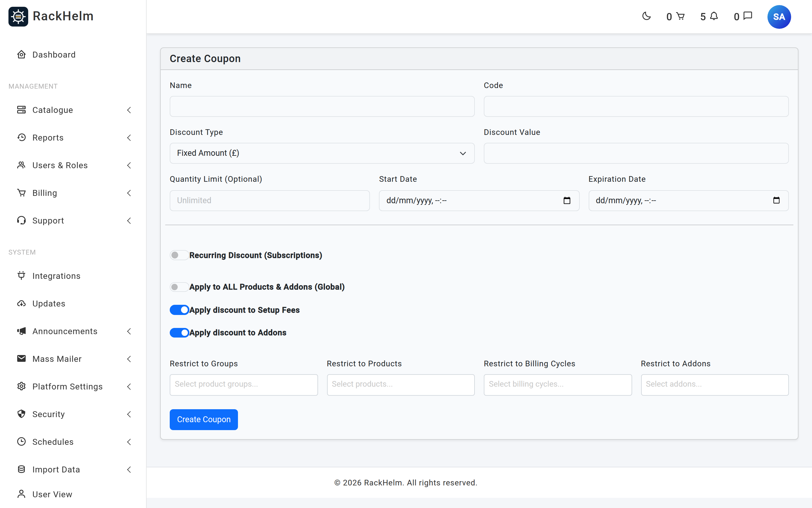Open the Restrict to Products selector
Viewport: 812px width, 508px height.
pos(401,384)
